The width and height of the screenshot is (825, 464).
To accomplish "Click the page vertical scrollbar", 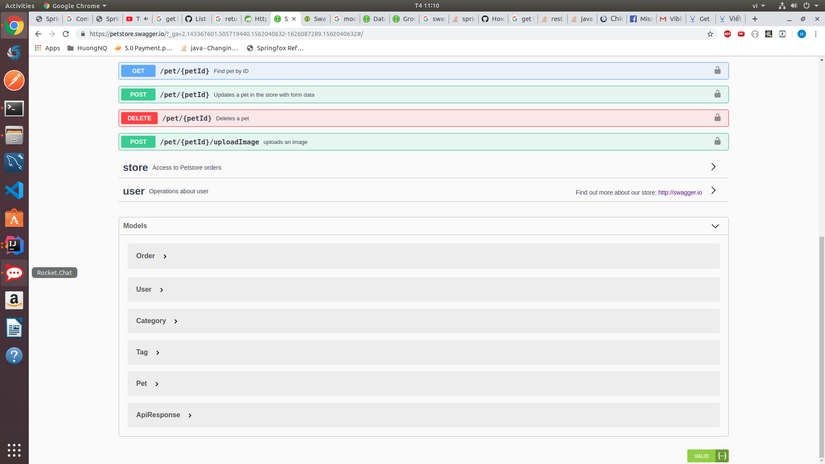I will tap(822, 347).
